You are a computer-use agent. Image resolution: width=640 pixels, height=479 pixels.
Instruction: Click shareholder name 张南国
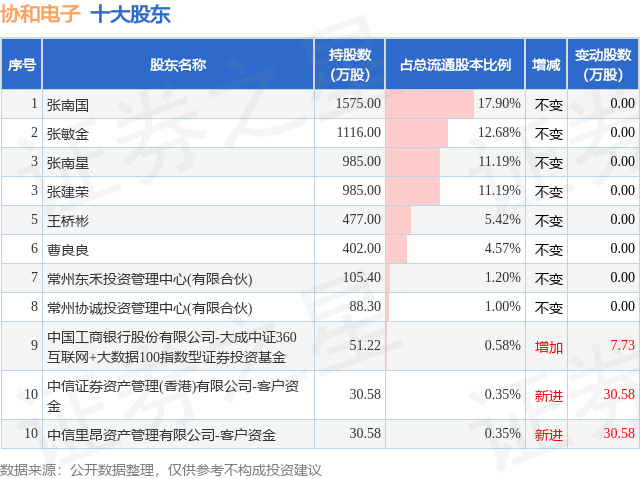(x=68, y=105)
